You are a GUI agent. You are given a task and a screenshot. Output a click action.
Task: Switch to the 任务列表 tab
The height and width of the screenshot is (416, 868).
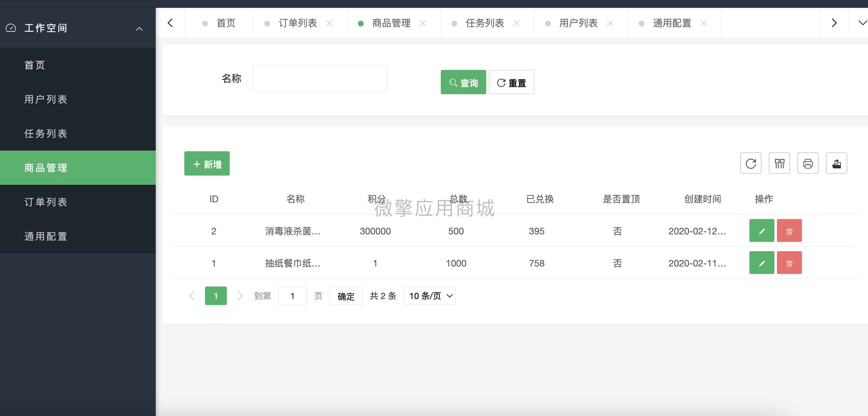point(485,23)
